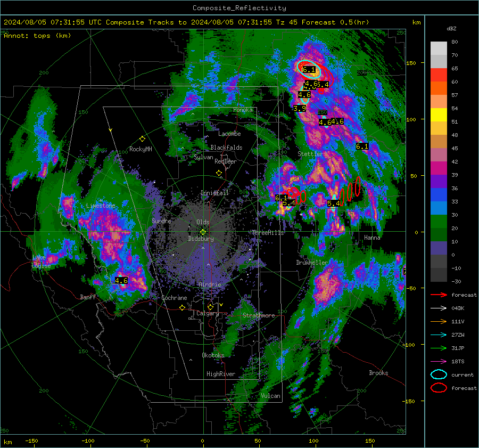The height and width of the screenshot is (448, 479).
Task: Click the Cochrane city label
Action: click(174, 298)
